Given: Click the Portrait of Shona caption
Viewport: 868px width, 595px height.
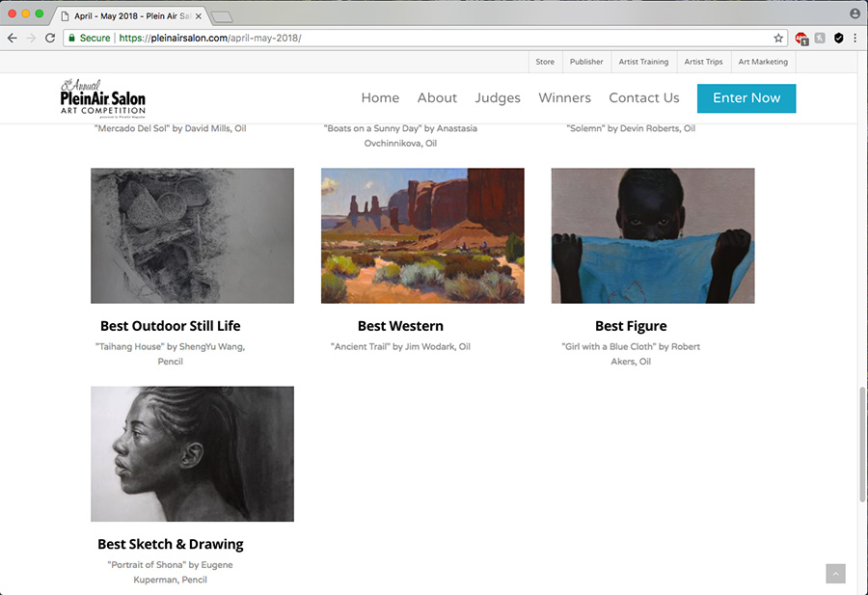Looking at the screenshot, I should (x=170, y=572).
